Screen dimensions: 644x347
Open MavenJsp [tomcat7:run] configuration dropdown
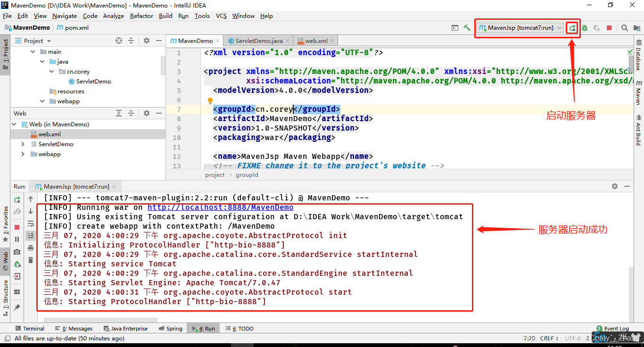(x=520, y=28)
